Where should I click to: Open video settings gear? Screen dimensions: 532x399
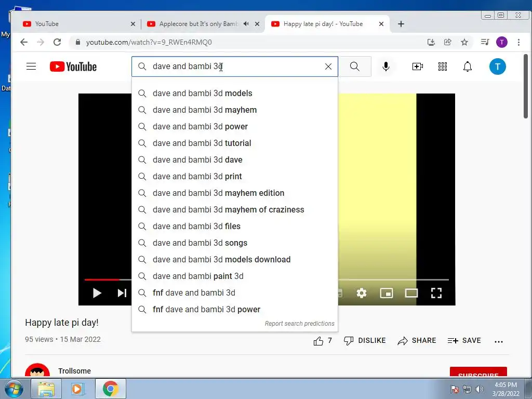click(362, 293)
